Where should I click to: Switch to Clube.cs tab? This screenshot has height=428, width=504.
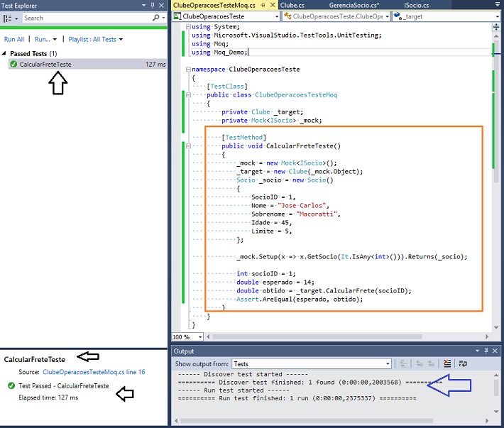pyautogui.click(x=292, y=5)
